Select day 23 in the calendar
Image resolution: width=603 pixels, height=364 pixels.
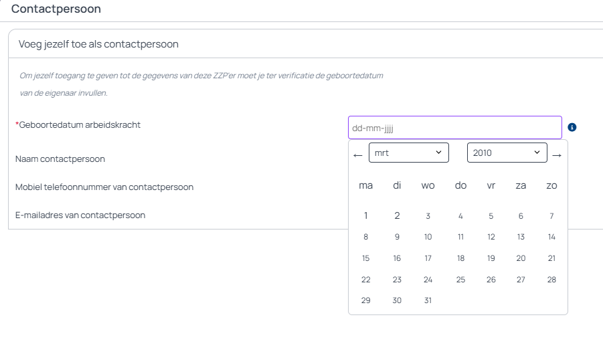click(x=397, y=280)
